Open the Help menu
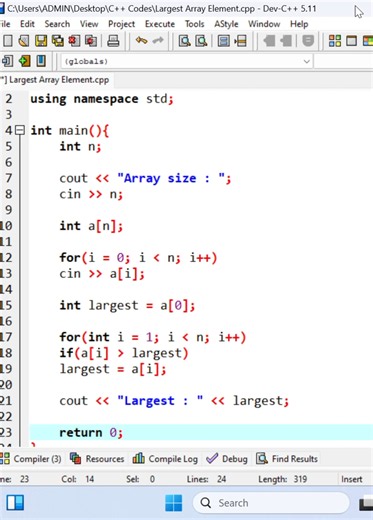This screenshot has height=520, width=373. tap(299, 24)
